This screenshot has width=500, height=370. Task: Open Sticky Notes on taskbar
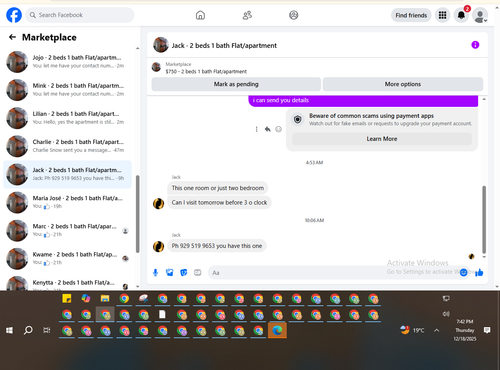[x=67, y=298]
